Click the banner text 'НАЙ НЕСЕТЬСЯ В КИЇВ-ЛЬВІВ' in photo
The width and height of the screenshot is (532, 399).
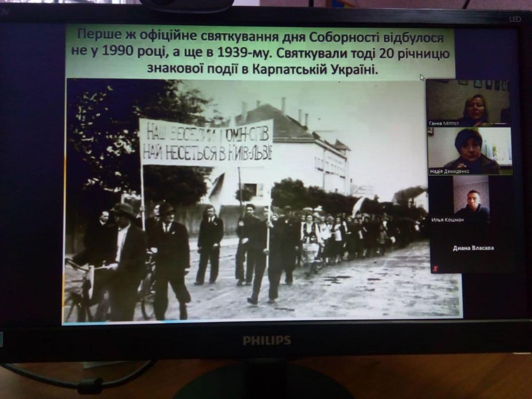[x=207, y=152]
